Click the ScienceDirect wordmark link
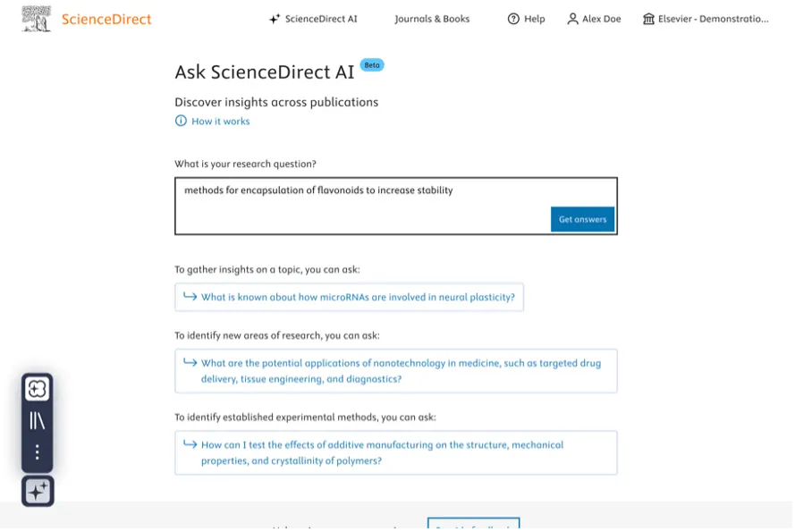 click(106, 20)
